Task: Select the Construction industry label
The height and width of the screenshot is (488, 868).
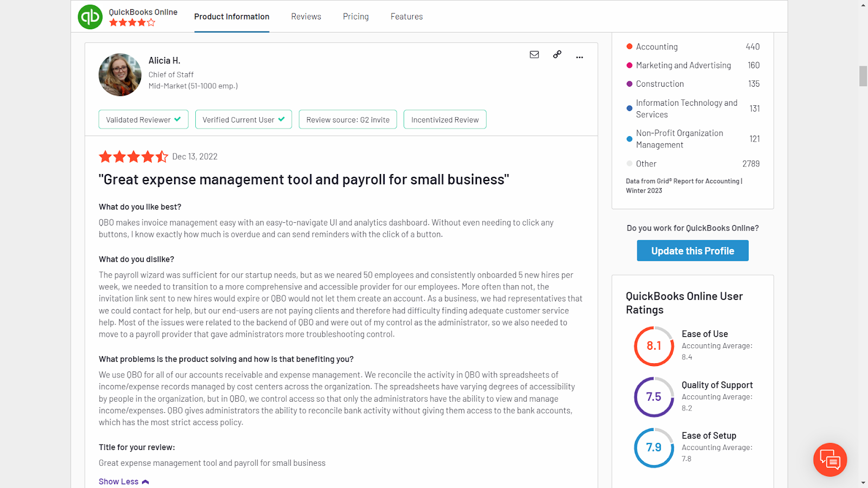Action: click(660, 84)
